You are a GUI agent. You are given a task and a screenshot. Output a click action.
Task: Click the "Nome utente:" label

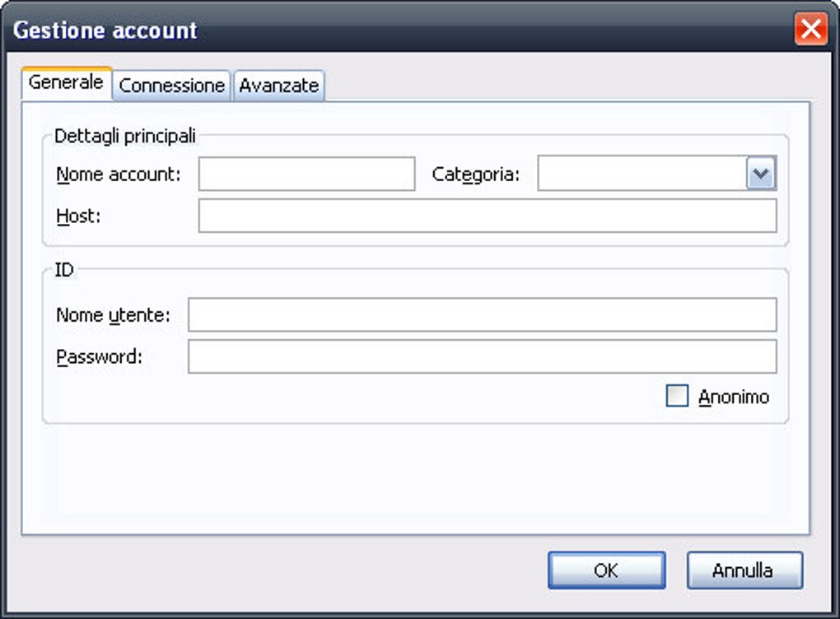click(x=113, y=314)
